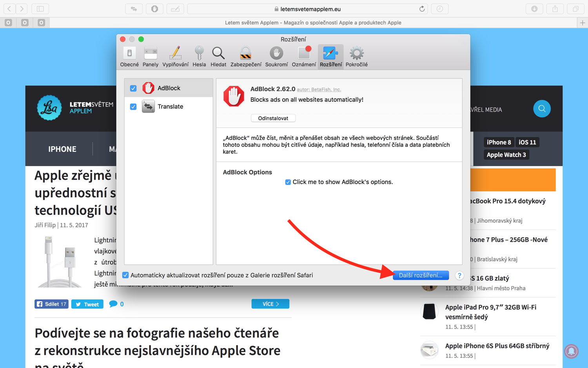This screenshot has width=588, height=368.
Task: Select the Rozšíření preferences tab
Action: point(331,57)
